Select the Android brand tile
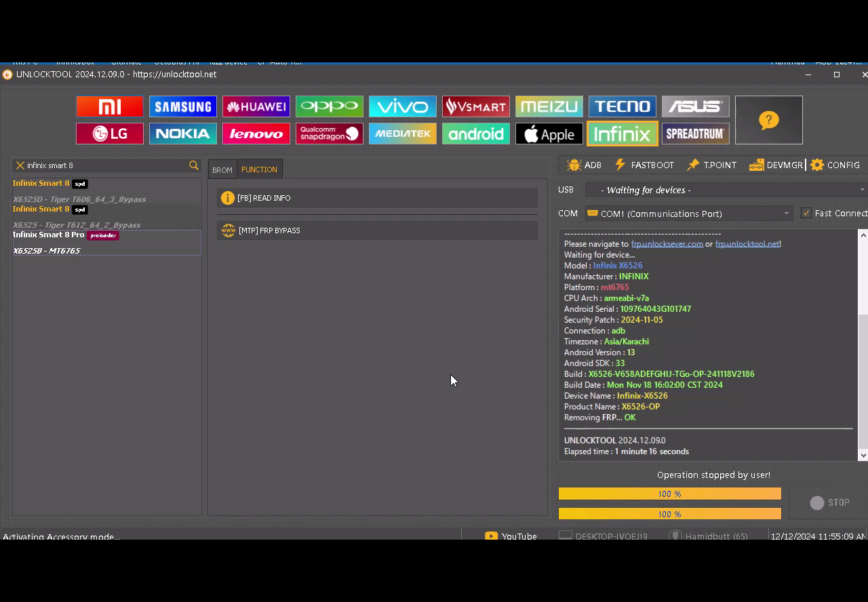The height and width of the screenshot is (602, 868). coord(476,134)
